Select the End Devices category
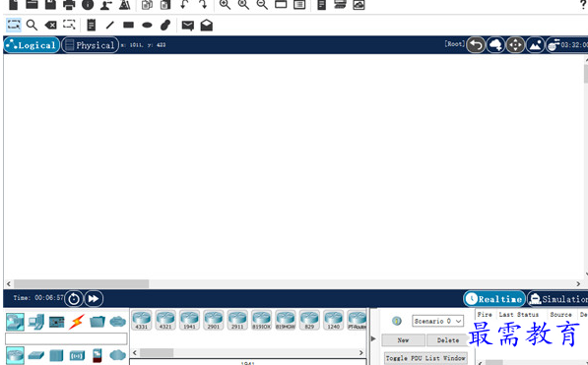The height and width of the screenshot is (365, 588). tap(36, 322)
